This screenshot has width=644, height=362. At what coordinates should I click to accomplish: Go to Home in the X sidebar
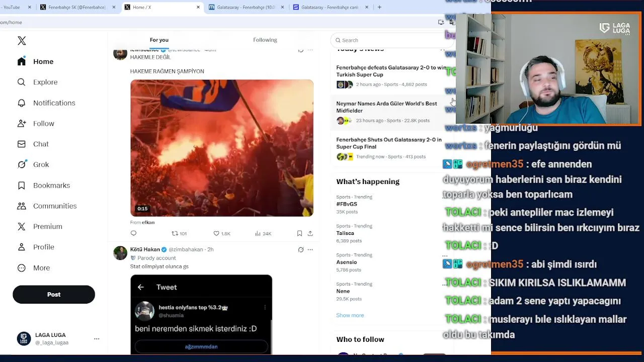pyautogui.click(x=35, y=61)
